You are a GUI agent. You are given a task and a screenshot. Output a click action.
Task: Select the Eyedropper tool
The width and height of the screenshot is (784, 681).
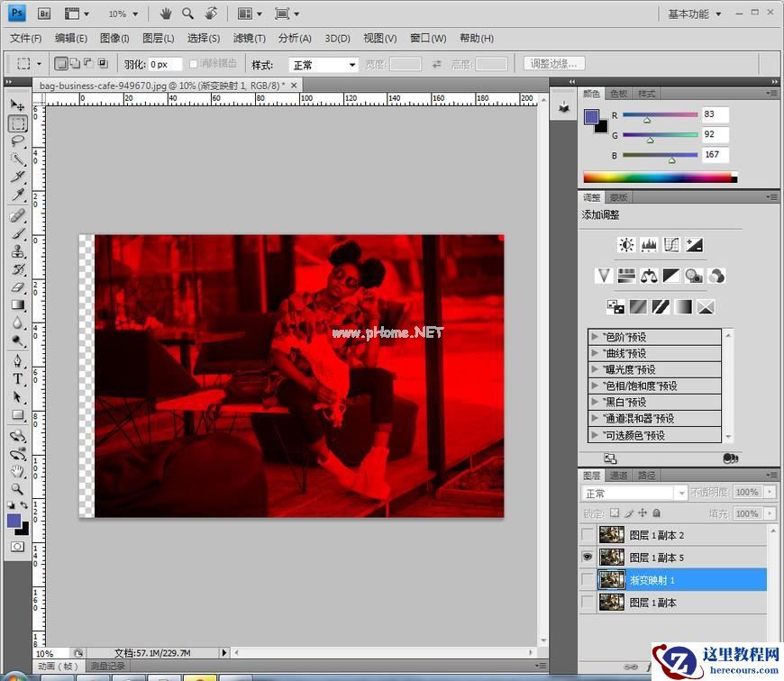17,195
